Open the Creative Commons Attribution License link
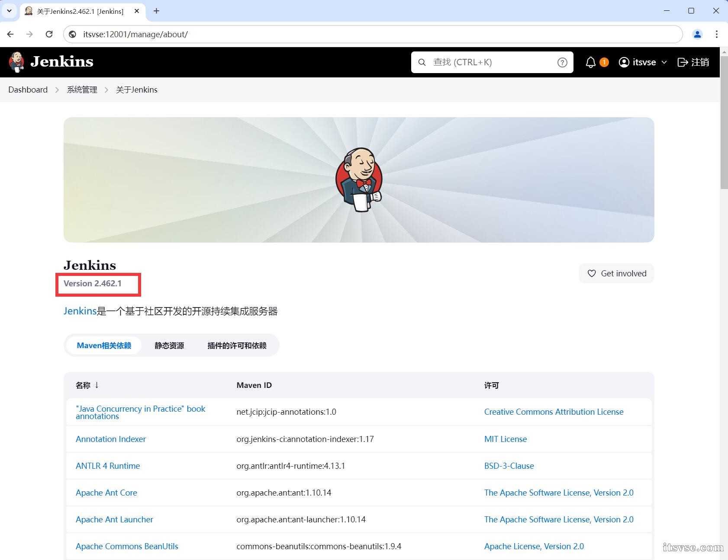 pyautogui.click(x=554, y=412)
